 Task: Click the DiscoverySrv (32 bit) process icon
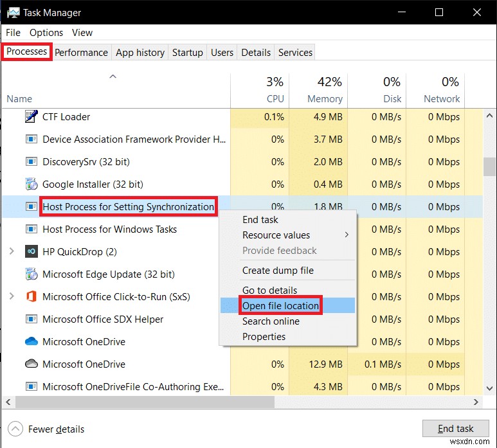[x=31, y=162]
